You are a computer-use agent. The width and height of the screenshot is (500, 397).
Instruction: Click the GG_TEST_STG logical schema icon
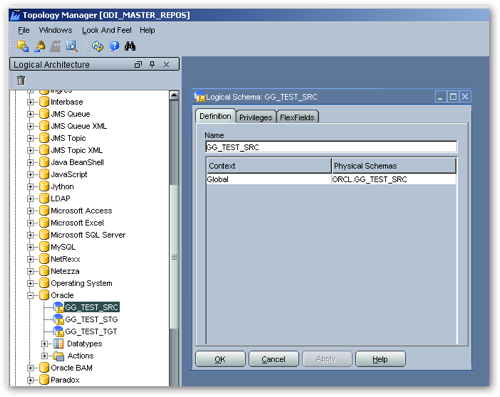click(58, 319)
